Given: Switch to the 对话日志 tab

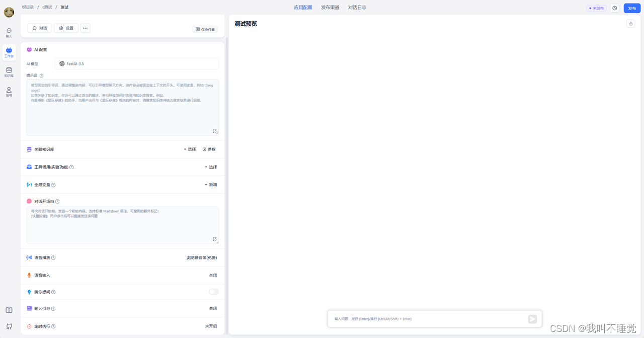Looking at the screenshot, I should tap(357, 8).
